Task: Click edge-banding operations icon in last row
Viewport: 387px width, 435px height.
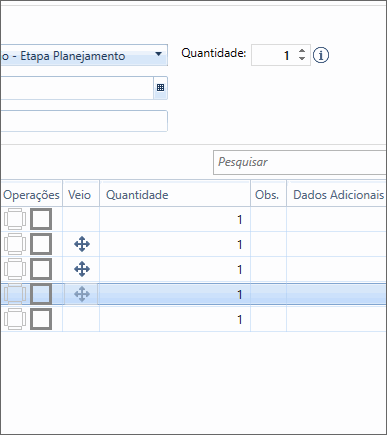Action: 15,319
